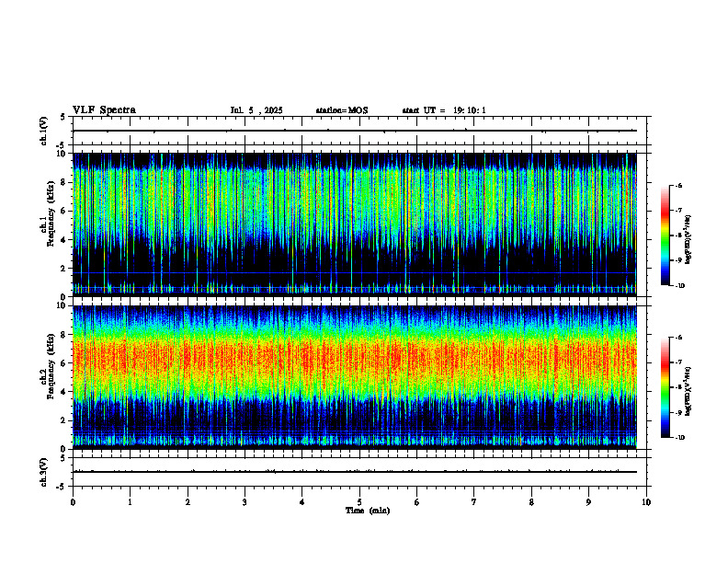The height and width of the screenshot is (563, 728).
Task: Click the "VLF Spectra" plot title
Action: pos(104,110)
